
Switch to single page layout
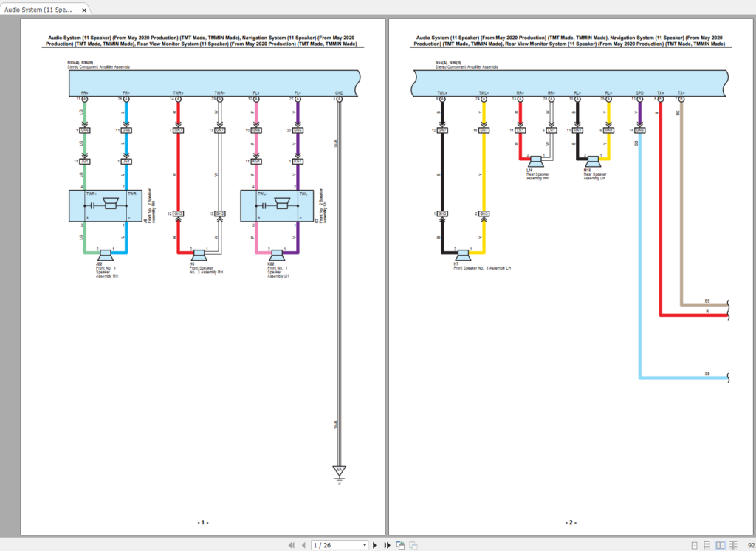coord(694,545)
